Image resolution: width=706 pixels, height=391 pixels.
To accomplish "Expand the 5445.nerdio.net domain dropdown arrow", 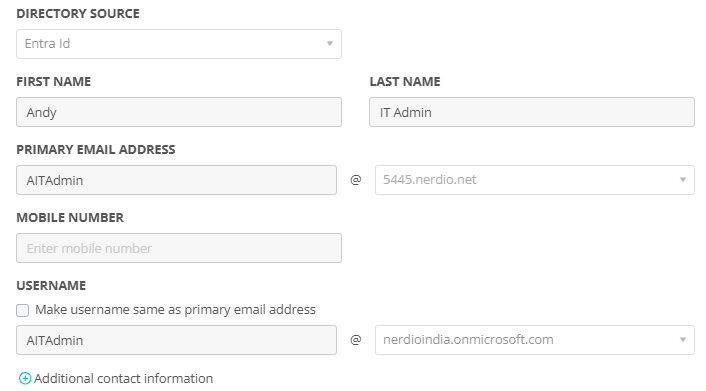I will [x=683, y=180].
